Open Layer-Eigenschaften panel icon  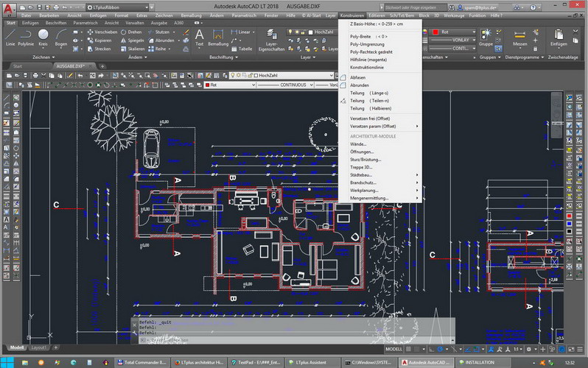pyautogui.click(x=271, y=40)
